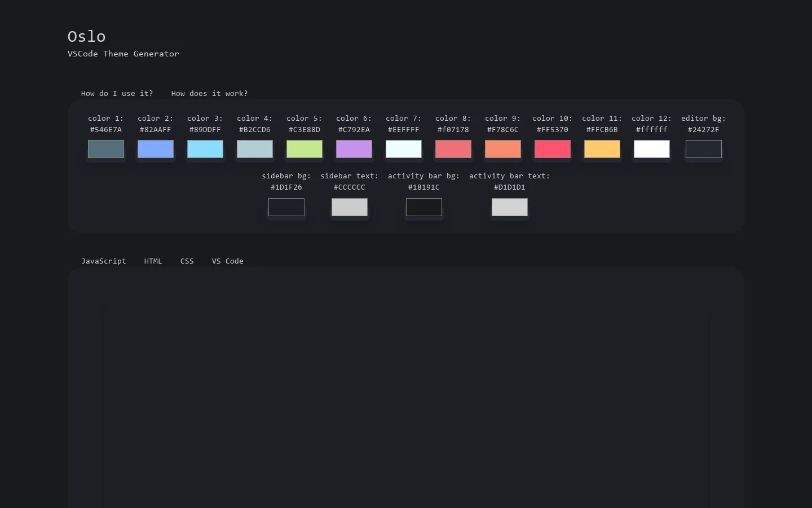The image size is (812, 508).
Task: Open the 'How do I use it?' tab
Action: 117,93
